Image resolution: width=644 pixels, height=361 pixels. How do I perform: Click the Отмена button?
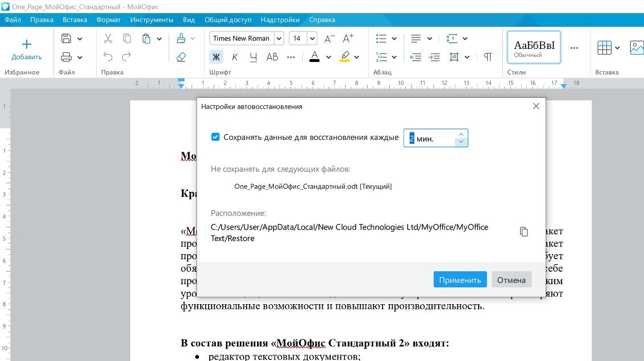click(x=512, y=280)
